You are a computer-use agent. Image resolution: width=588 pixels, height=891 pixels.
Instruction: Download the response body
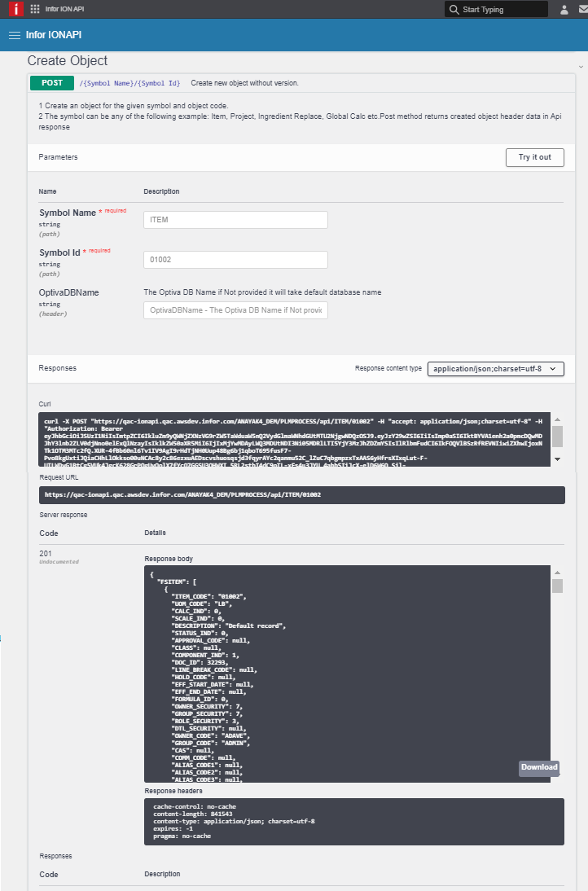tap(539, 768)
